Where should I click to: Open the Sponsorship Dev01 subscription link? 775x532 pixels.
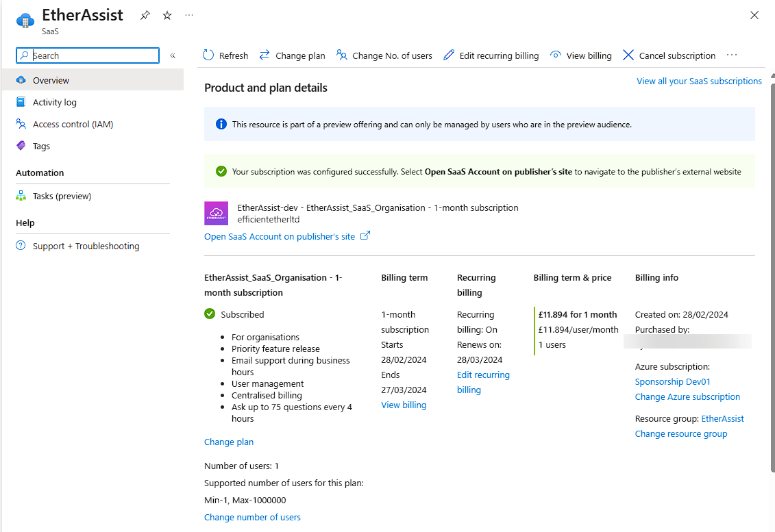point(673,382)
